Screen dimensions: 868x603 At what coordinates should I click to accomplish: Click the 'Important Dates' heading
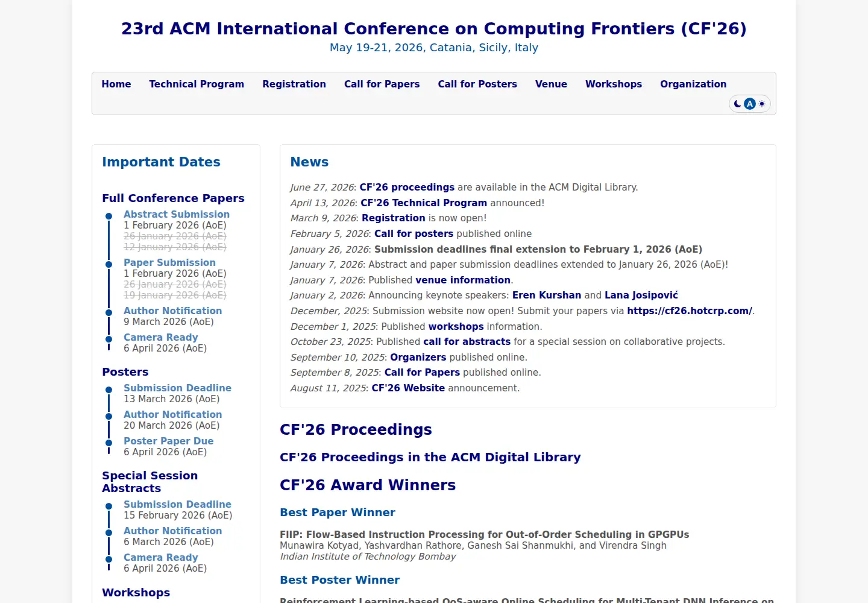tap(161, 162)
